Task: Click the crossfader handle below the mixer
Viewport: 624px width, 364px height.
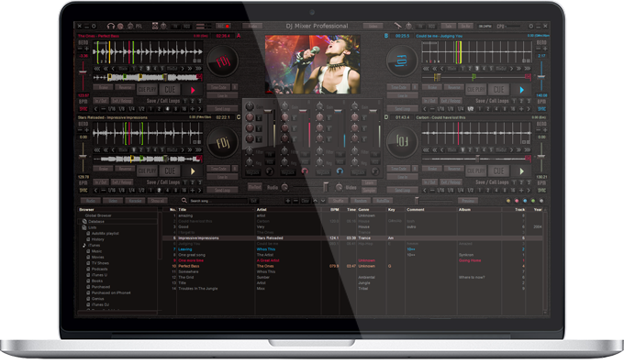Action: [326, 187]
